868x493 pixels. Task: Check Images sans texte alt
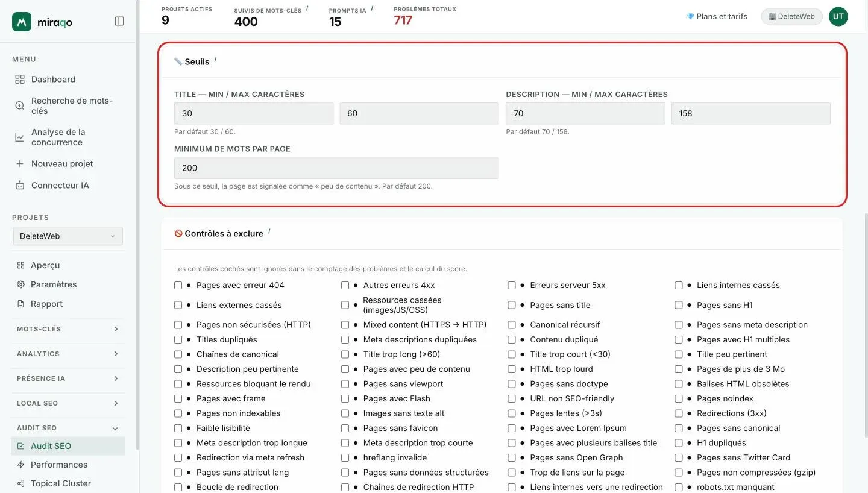(345, 413)
